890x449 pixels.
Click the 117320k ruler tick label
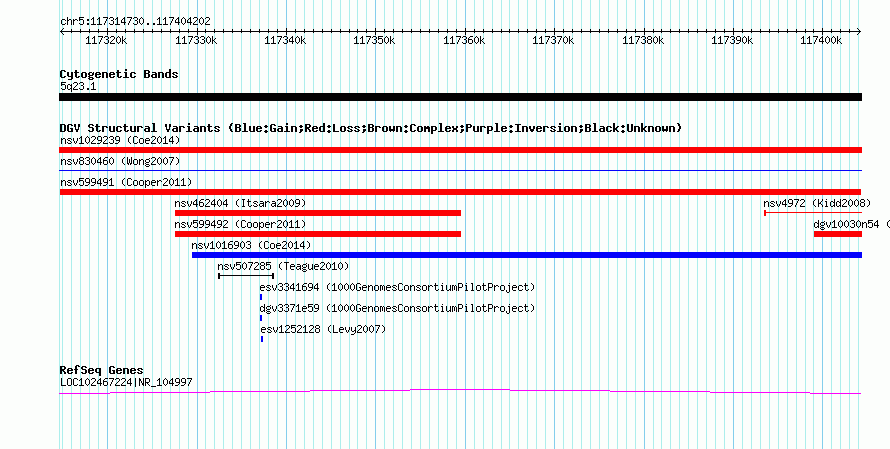pos(106,40)
